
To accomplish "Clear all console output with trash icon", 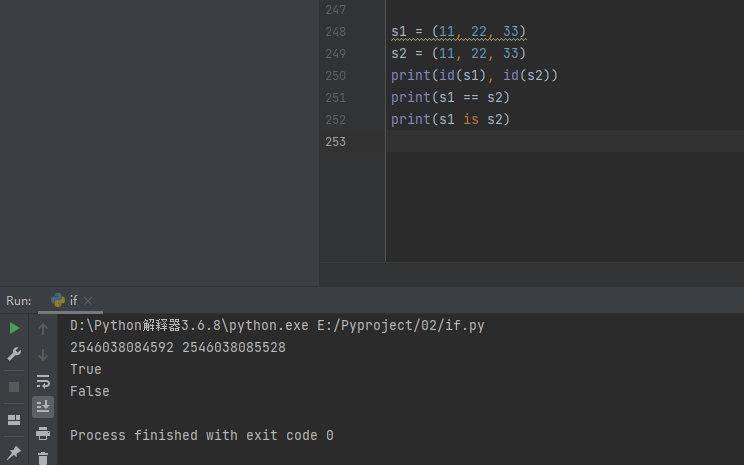I will point(43,458).
